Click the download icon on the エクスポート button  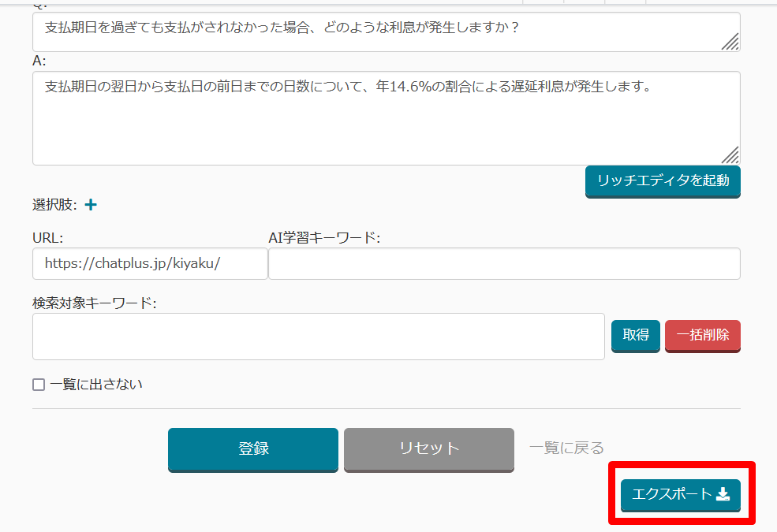point(723,494)
